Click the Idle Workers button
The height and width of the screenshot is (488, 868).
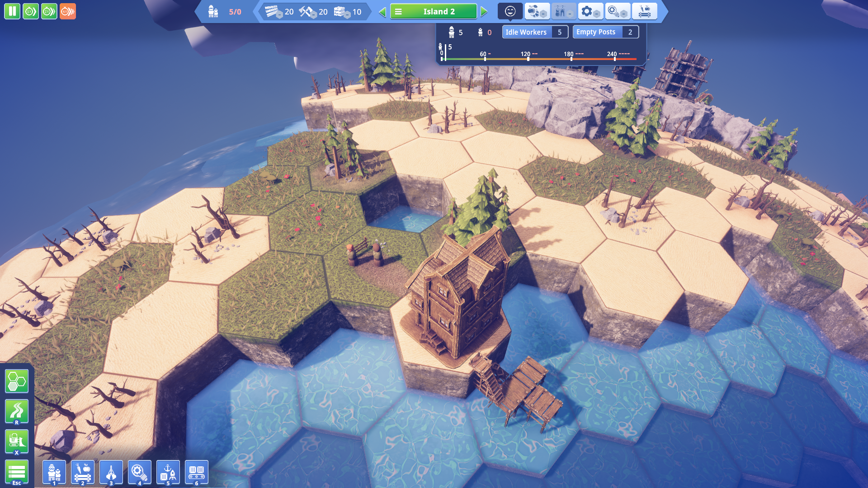tap(535, 32)
